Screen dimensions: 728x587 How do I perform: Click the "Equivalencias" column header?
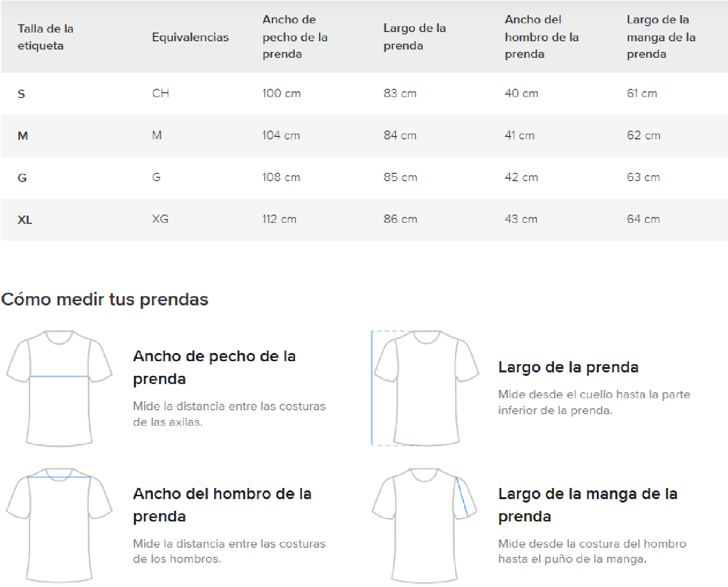click(x=190, y=37)
